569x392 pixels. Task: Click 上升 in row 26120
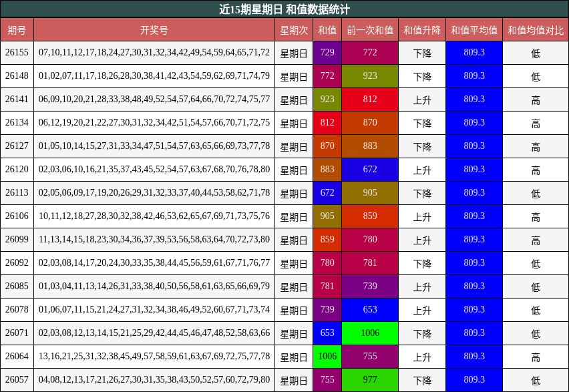pos(422,170)
